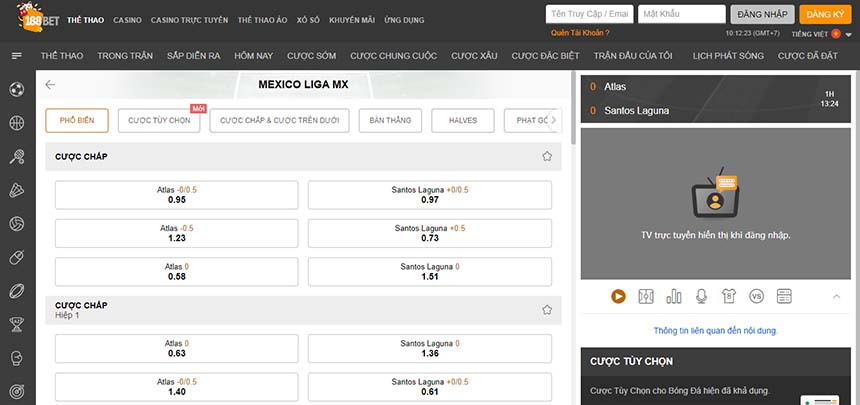This screenshot has height=405, width=860.
Task: Select the football sport icon in sidebar
Action: [x=17, y=89]
